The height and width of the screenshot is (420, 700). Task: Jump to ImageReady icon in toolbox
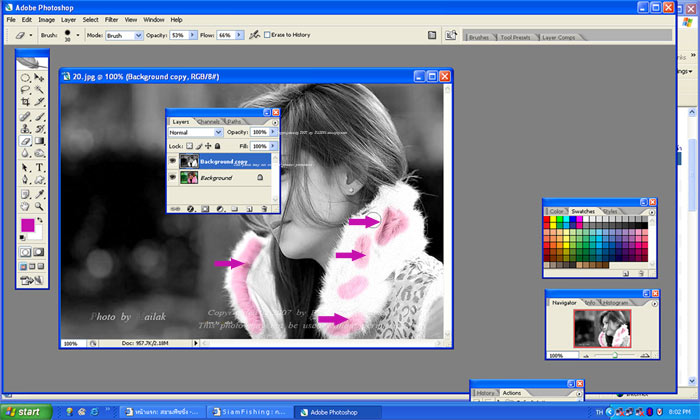(32, 280)
